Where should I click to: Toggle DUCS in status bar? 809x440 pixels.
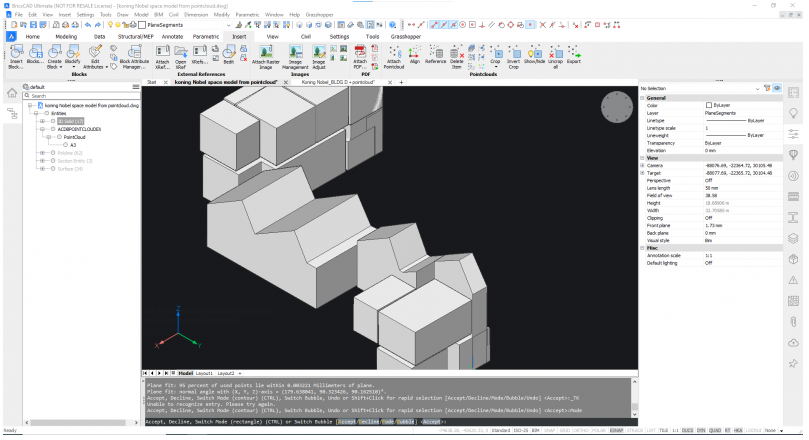pyautogui.click(x=687, y=430)
